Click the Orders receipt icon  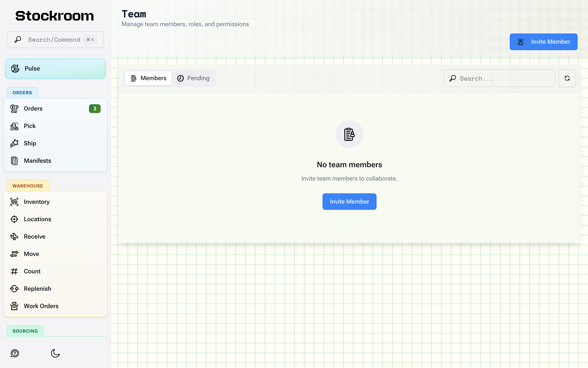[x=14, y=109]
